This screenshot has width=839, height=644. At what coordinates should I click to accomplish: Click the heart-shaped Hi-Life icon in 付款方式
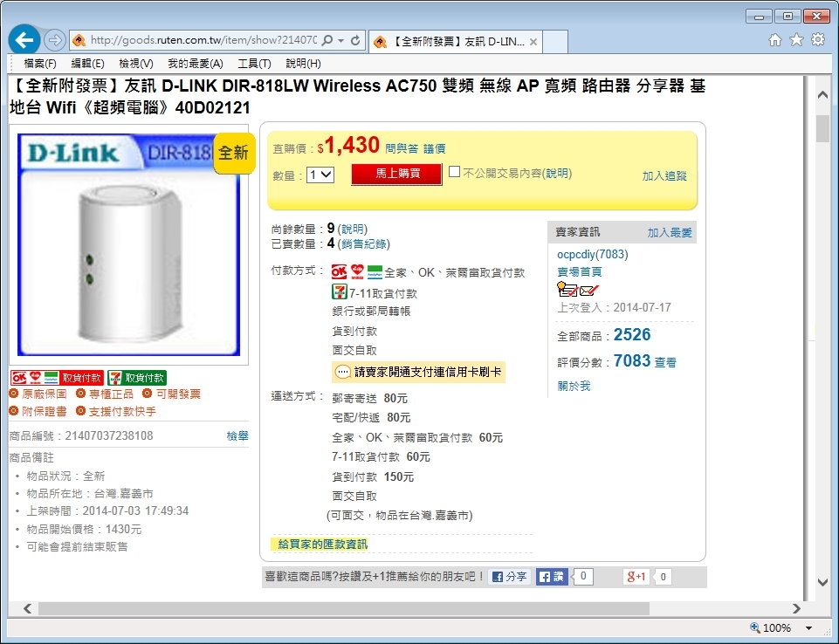click(357, 271)
